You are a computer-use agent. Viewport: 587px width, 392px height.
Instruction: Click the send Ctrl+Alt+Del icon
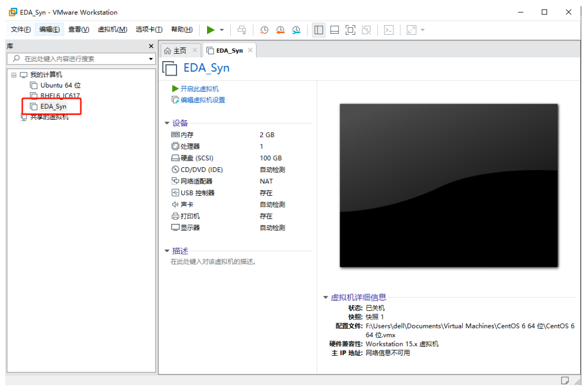tap(241, 30)
